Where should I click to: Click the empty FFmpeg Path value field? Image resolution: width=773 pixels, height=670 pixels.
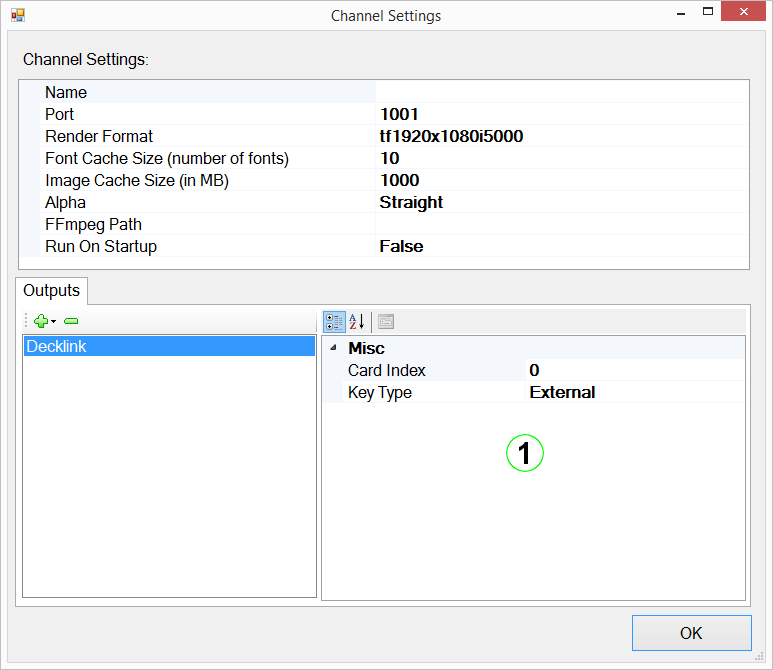[560, 224]
